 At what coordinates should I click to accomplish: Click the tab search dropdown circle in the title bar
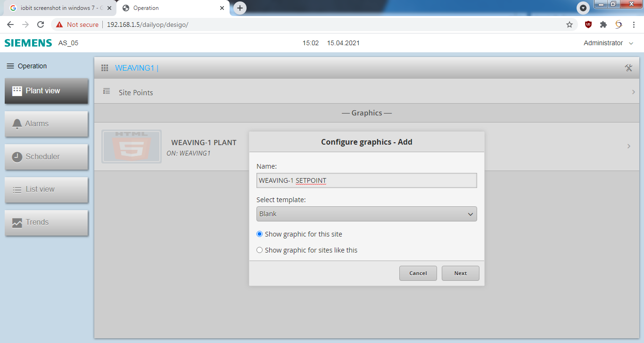click(x=584, y=8)
